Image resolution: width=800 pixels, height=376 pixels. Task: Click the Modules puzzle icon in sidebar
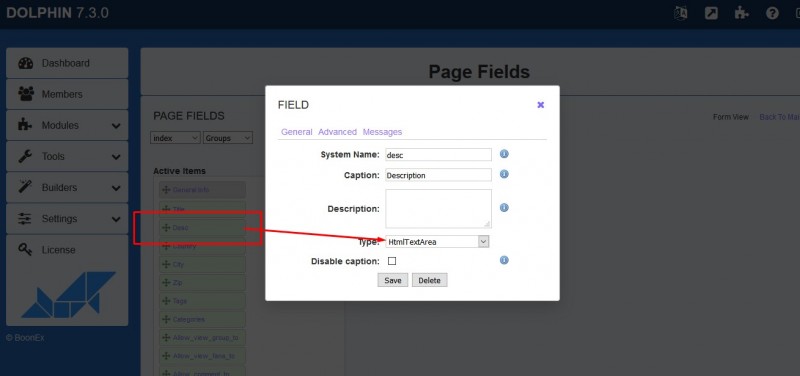pos(25,125)
